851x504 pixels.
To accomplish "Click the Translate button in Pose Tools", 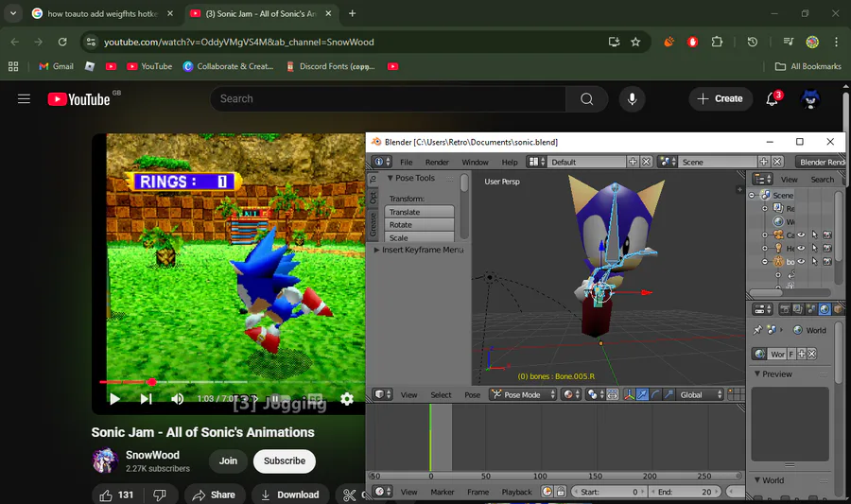I will (420, 212).
